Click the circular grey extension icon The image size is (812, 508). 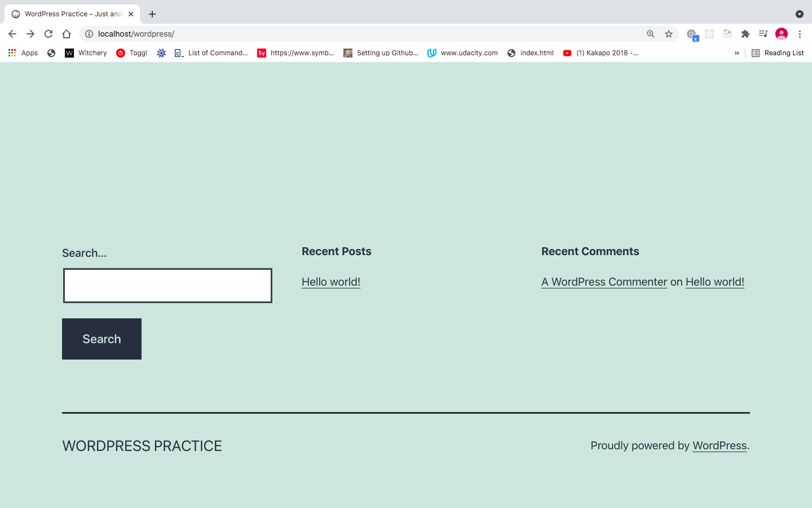pyautogui.click(x=727, y=34)
